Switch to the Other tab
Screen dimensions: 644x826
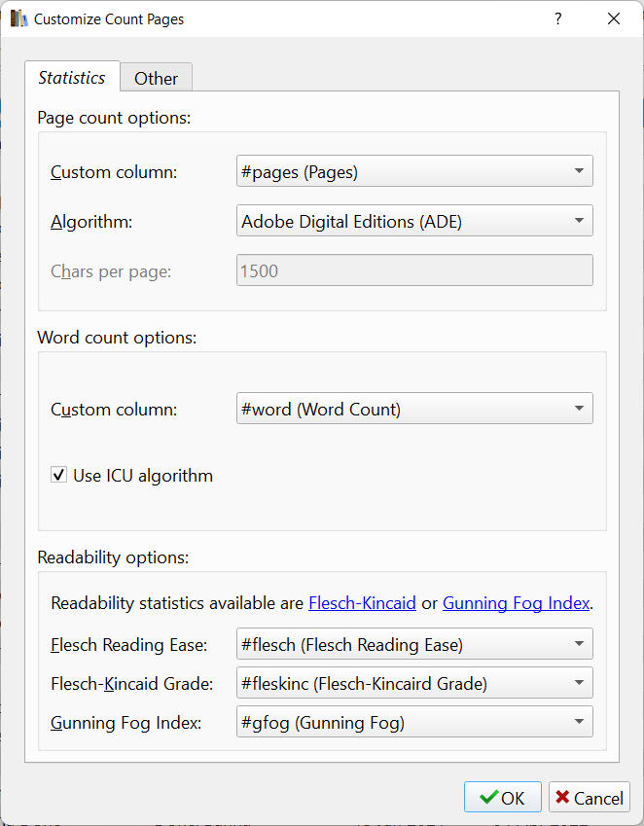pos(157,78)
